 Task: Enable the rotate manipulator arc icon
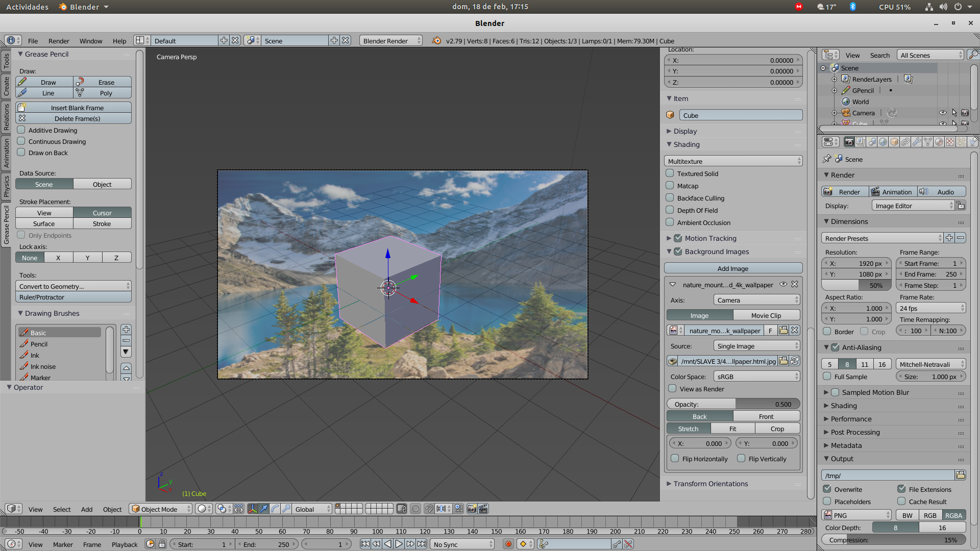(275, 509)
